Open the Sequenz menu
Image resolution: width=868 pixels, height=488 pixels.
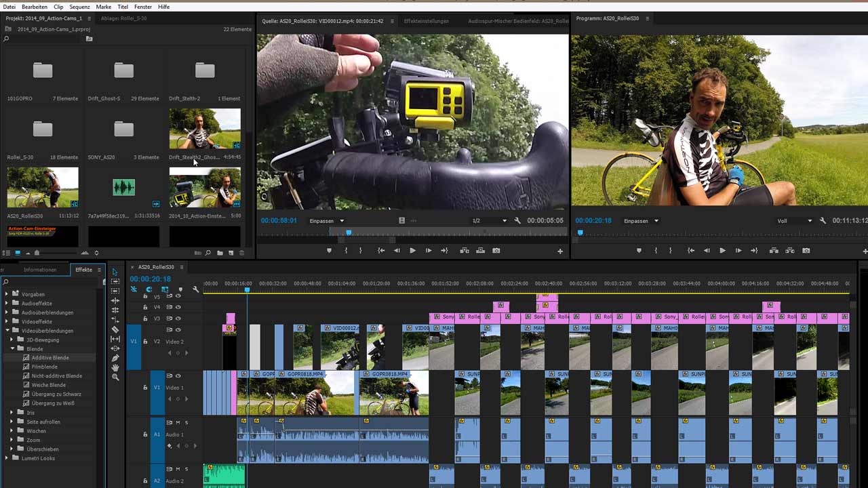[79, 7]
